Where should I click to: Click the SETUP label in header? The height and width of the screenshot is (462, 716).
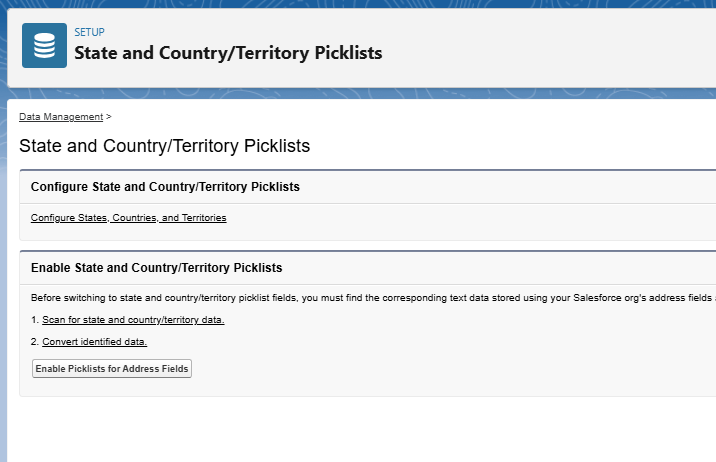pyautogui.click(x=90, y=32)
